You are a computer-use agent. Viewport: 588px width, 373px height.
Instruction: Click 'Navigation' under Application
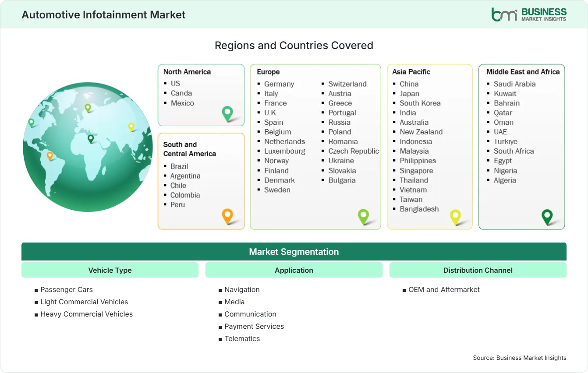[x=242, y=290]
